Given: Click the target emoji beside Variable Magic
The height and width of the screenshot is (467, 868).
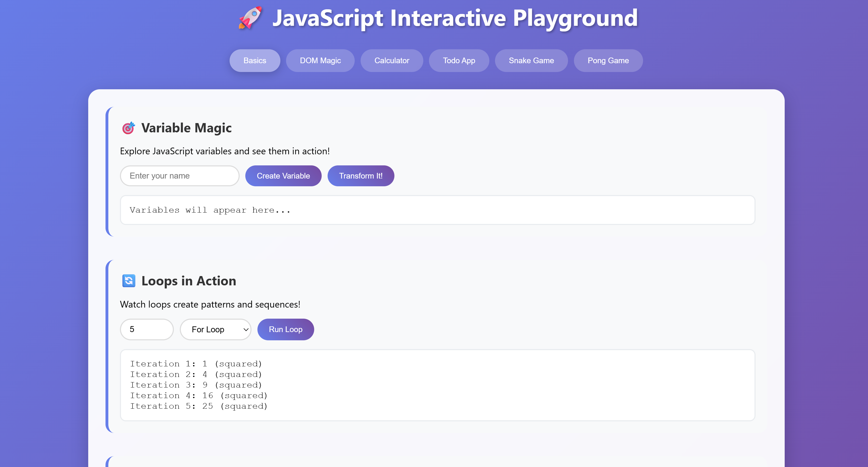Looking at the screenshot, I should click(128, 128).
